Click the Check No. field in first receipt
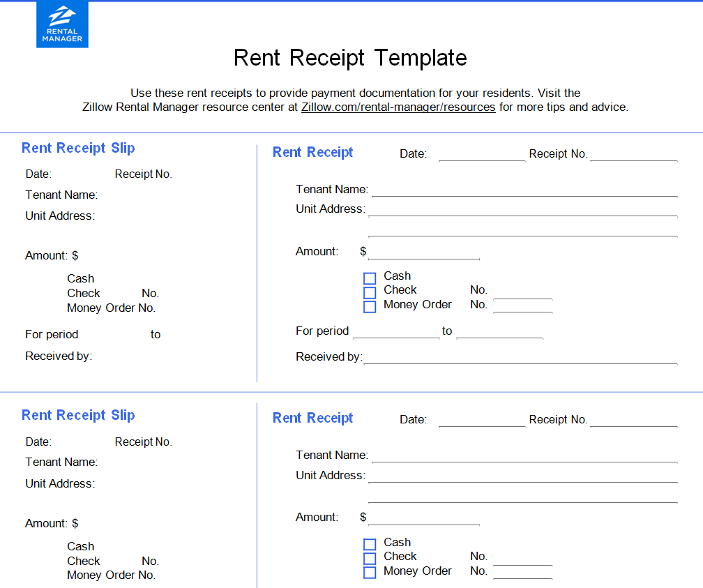The image size is (703, 588). (x=522, y=292)
